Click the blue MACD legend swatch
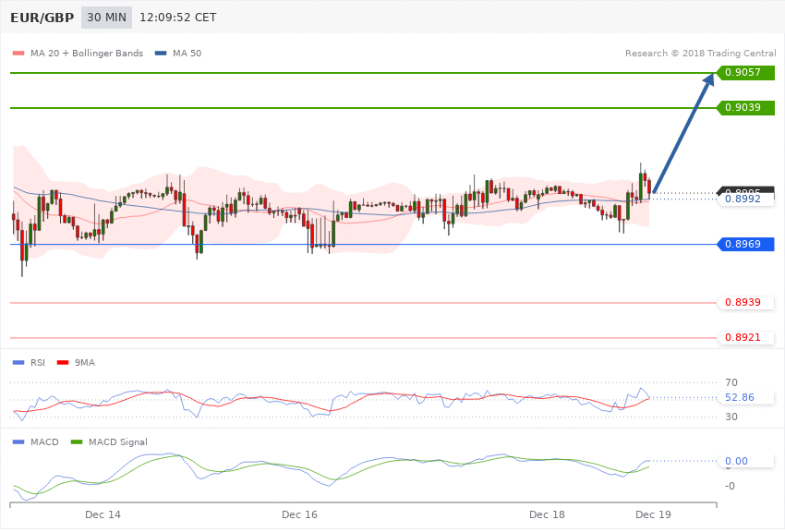This screenshot has height=532, width=785. click(x=18, y=442)
